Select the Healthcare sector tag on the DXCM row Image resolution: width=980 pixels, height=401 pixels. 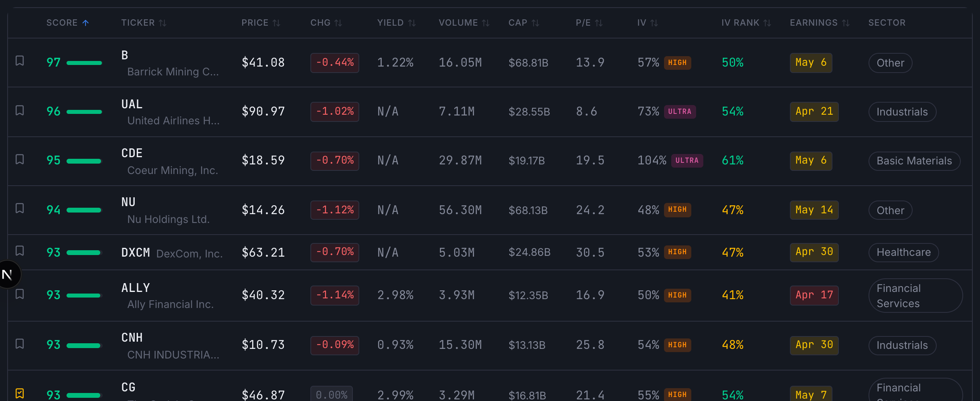tap(903, 252)
